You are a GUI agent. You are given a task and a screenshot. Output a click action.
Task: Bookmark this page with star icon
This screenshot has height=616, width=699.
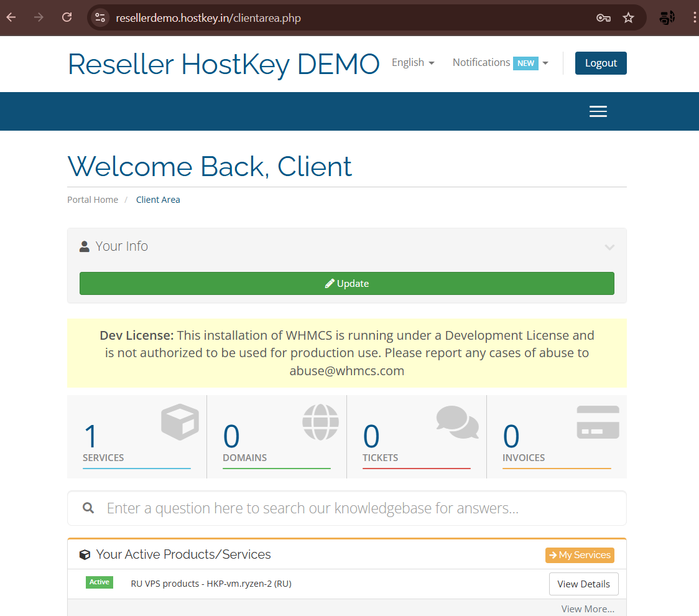click(x=628, y=18)
